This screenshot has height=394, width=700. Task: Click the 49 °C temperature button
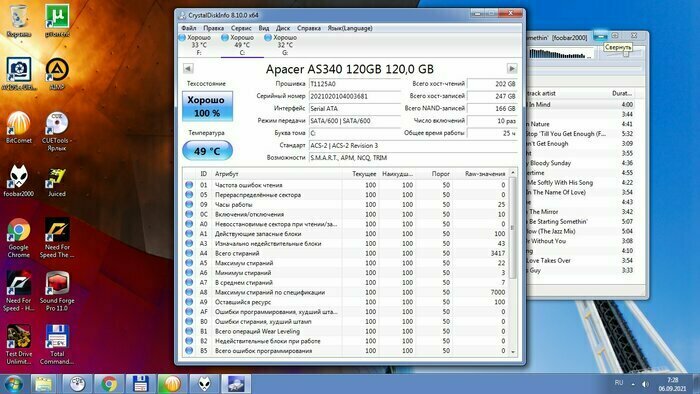pos(207,151)
